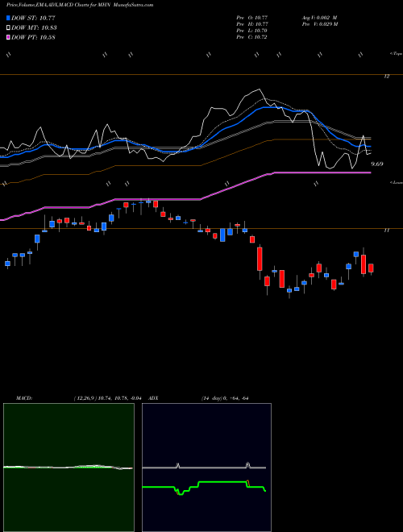
Task: Select the 'DOW MT: 10.83' legend label
Action: coord(34,28)
